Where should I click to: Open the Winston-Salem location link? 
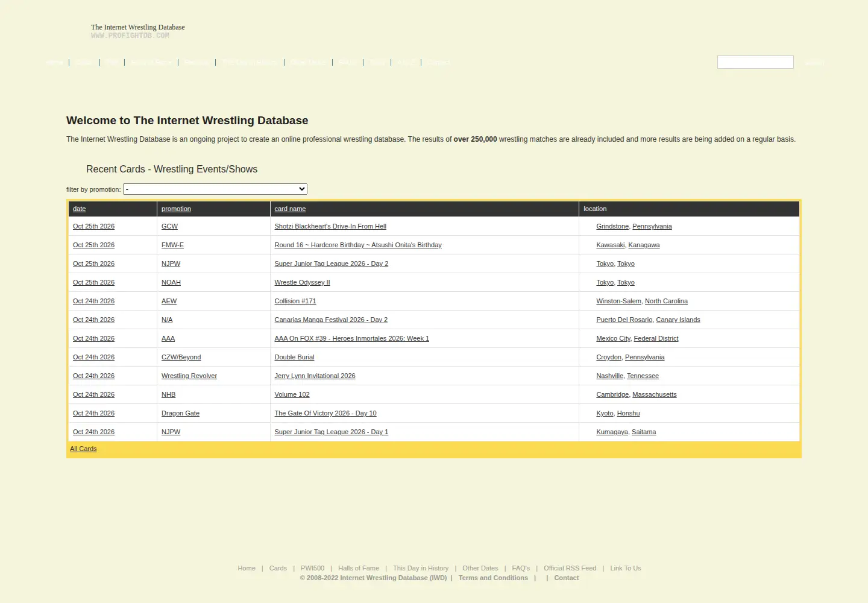[618, 301]
